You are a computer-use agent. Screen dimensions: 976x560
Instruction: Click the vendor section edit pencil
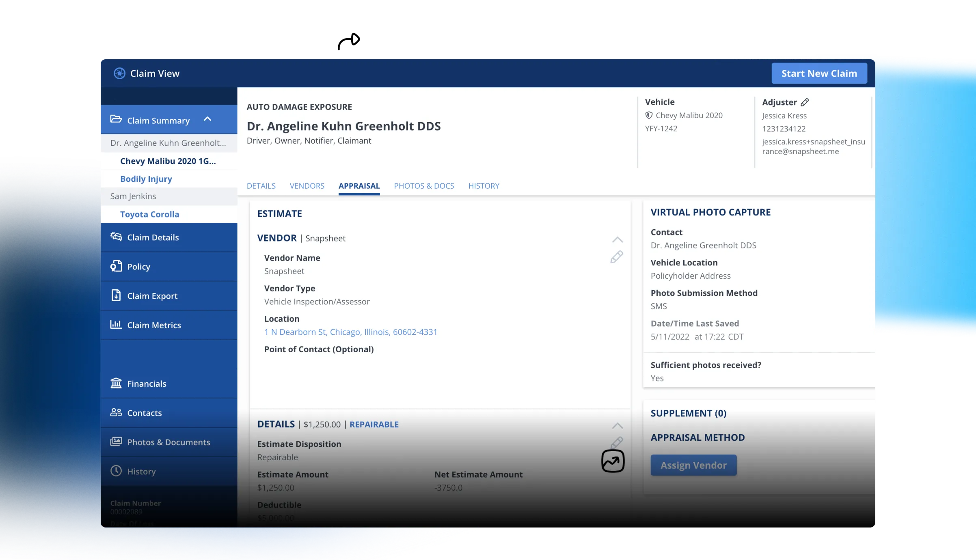pyautogui.click(x=616, y=257)
